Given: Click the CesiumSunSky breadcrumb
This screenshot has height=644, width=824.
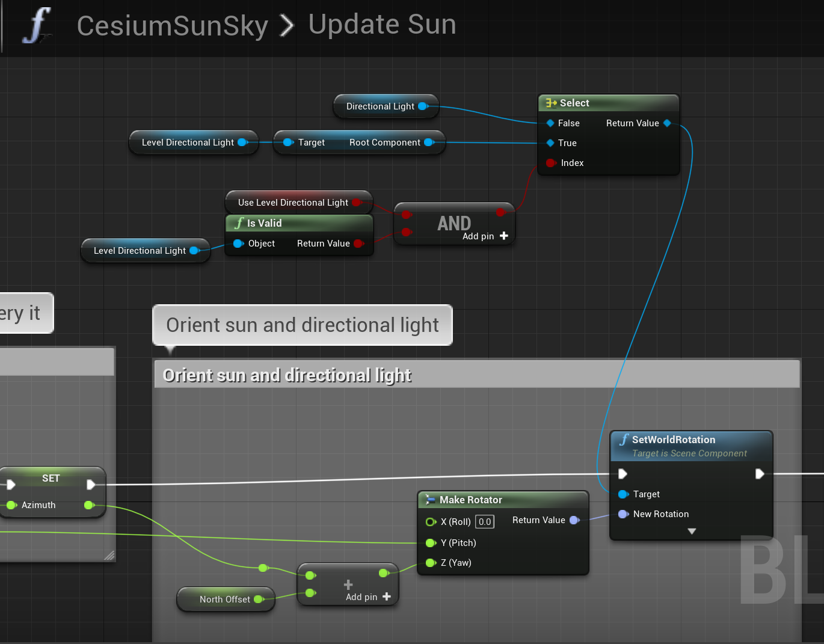Looking at the screenshot, I should click(173, 26).
